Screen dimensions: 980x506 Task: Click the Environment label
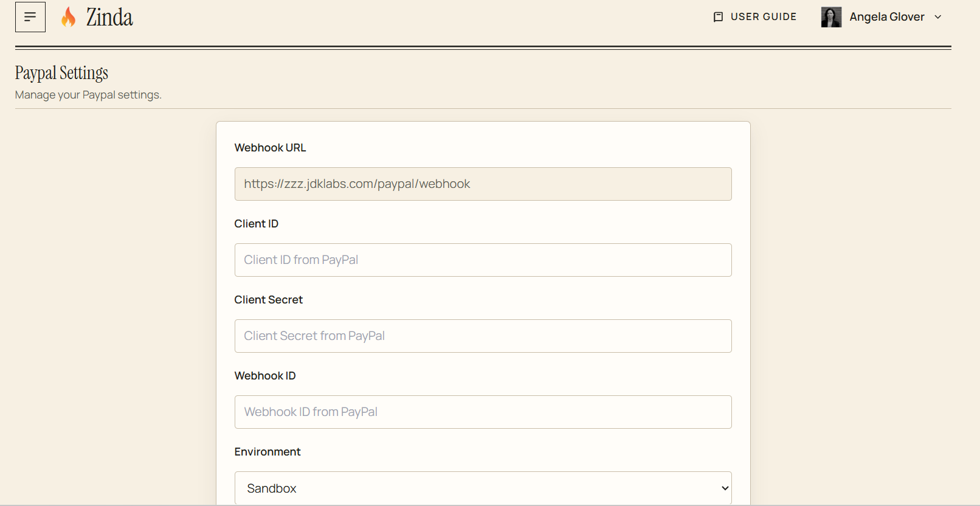click(x=267, y=452)
